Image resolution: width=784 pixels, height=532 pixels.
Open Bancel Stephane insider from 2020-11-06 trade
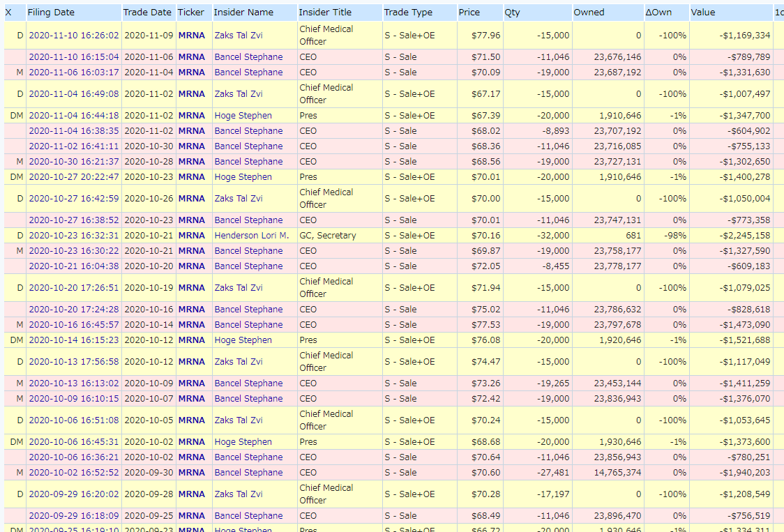248,57
